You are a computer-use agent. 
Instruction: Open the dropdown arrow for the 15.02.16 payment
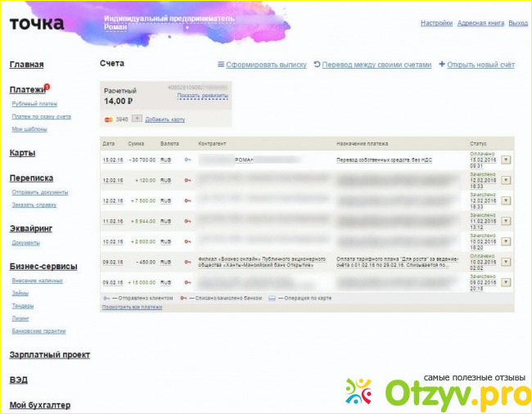(x=505, y=160)
